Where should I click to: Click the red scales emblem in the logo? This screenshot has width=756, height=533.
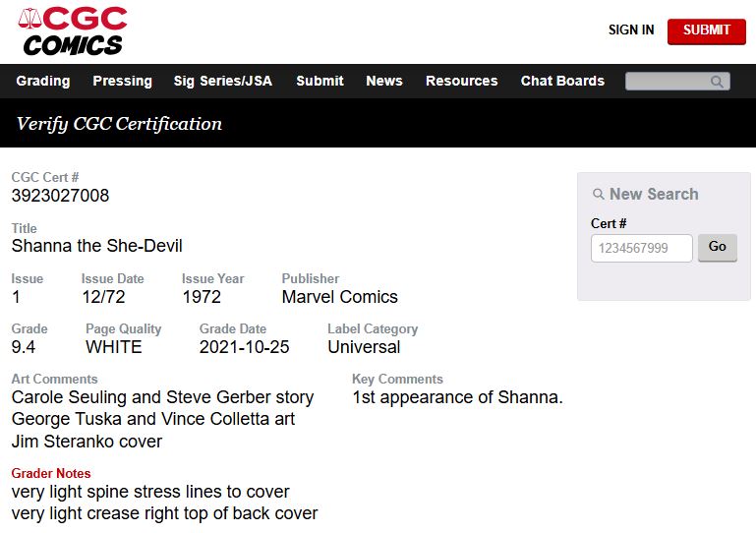(x=30, y=19)
